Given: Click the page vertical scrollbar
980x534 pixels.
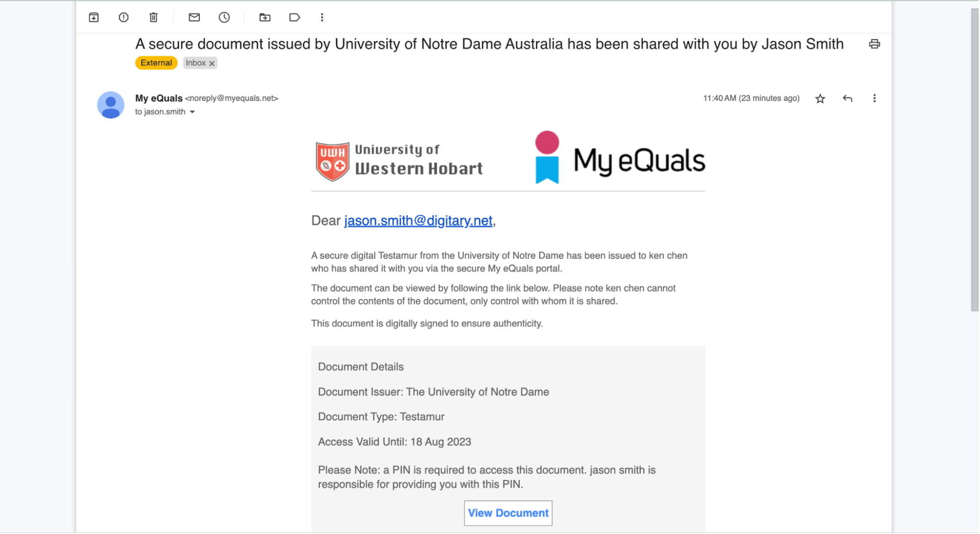Looking at the screenshot, I should point(975,159).
